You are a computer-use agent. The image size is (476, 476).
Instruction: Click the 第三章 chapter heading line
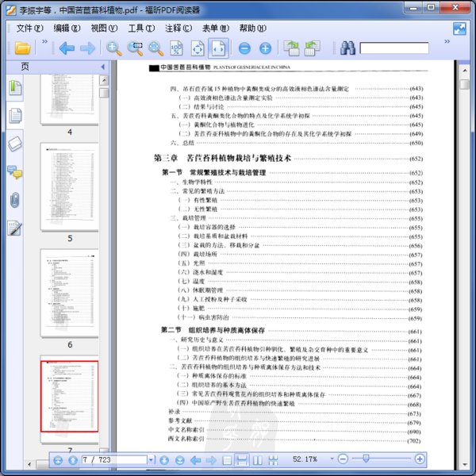(288, 158)
